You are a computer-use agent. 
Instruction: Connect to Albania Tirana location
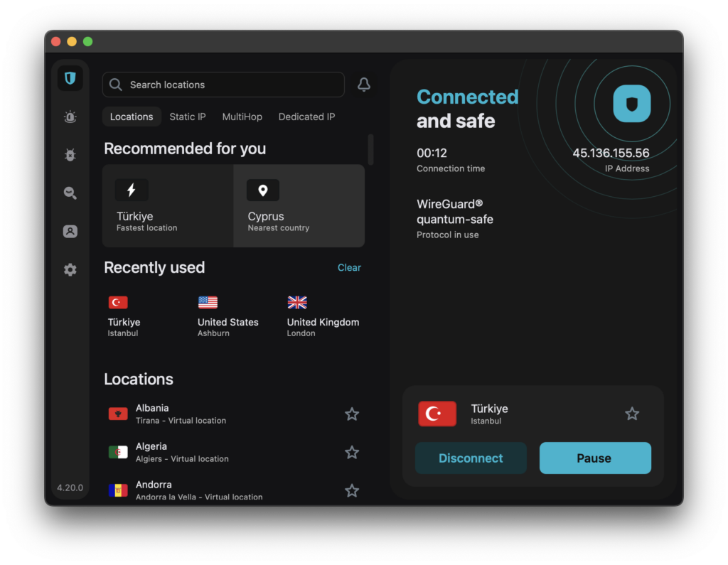(x=233, y=414)
